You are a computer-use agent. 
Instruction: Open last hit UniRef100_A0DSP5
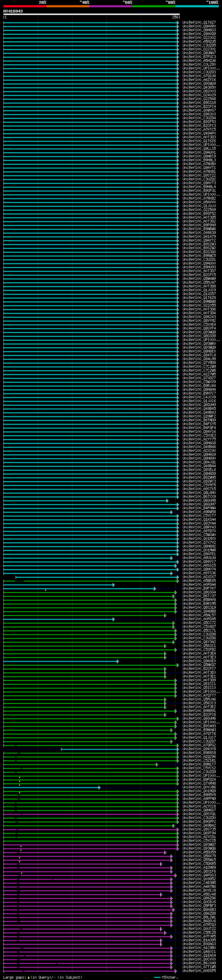coord(199,971)
